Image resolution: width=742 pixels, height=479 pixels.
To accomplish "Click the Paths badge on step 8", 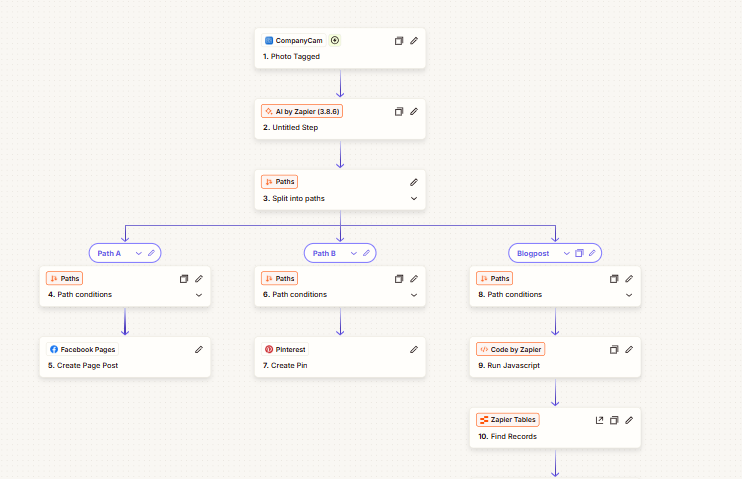I will [495, 278].
